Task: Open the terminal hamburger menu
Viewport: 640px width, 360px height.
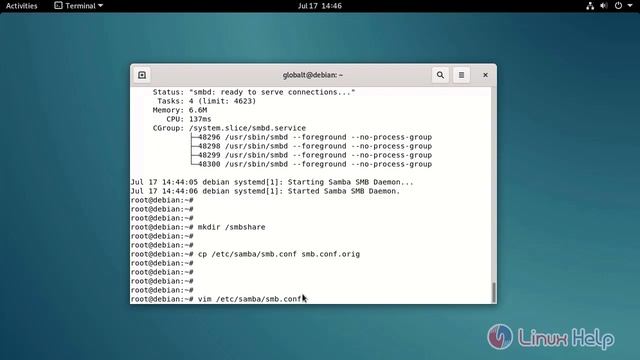Action: (x=461, y=75)
